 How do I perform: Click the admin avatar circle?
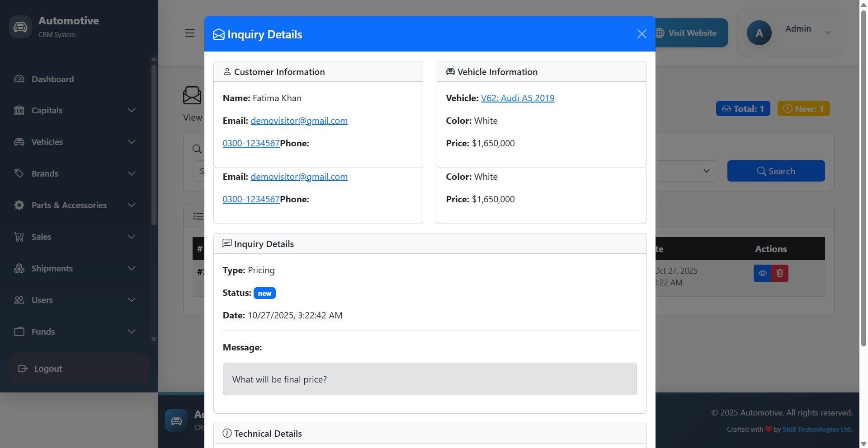click(759, 33)
